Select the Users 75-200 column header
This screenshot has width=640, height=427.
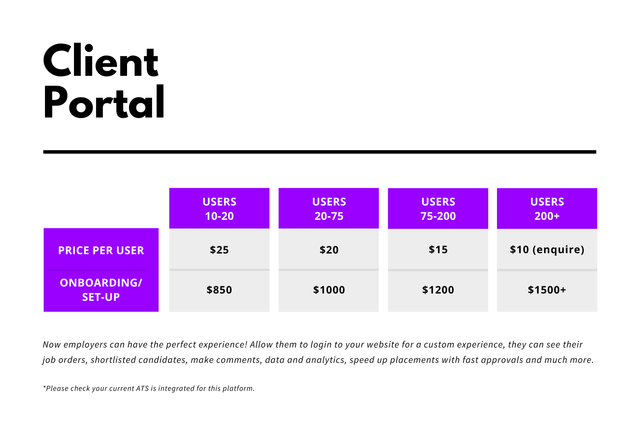pos(438,208)
